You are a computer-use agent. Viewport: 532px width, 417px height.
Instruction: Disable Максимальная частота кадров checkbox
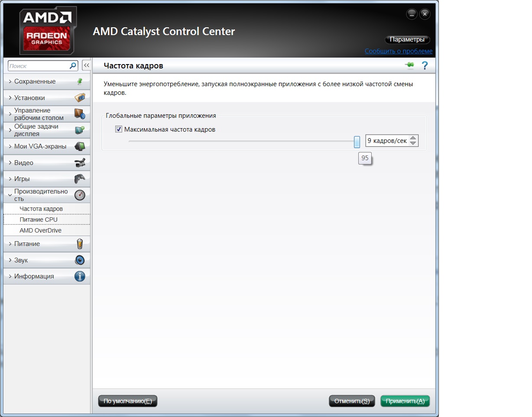click(119, 129)
